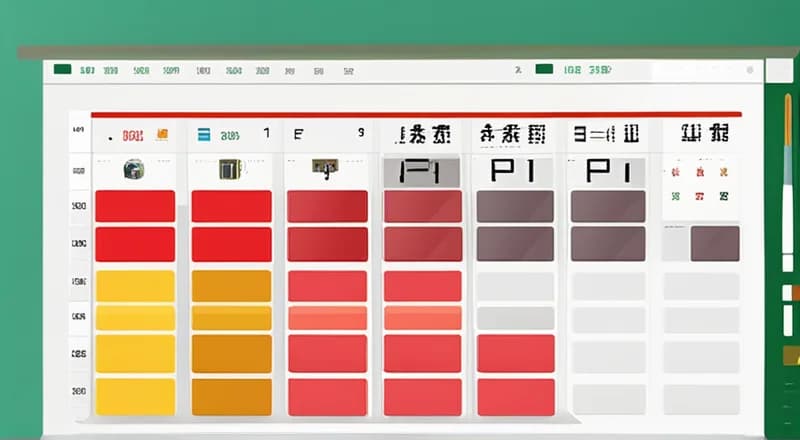This screenshot has width=800, height=440.
Task: Select the gray-highlighted P1 cell in the fourth column
Action: (x=421, y=172)
